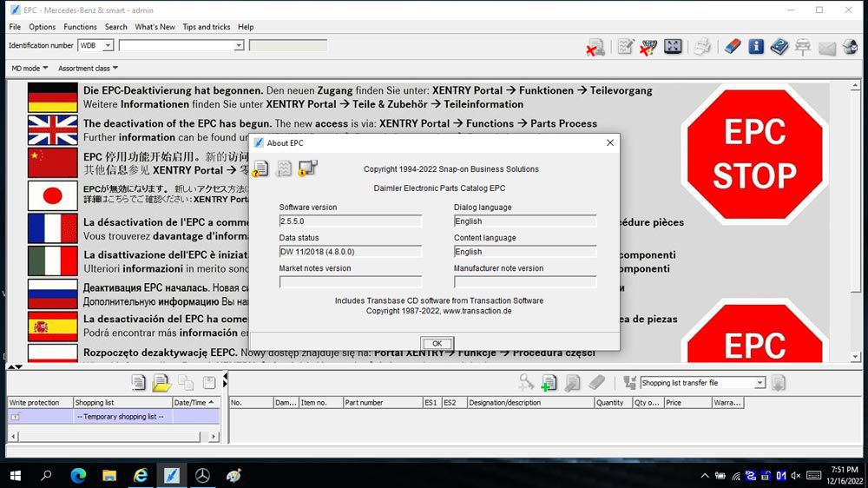Click the Mercedes star taskbar icon
868x488 pixels.
click(x=202, y=475)
